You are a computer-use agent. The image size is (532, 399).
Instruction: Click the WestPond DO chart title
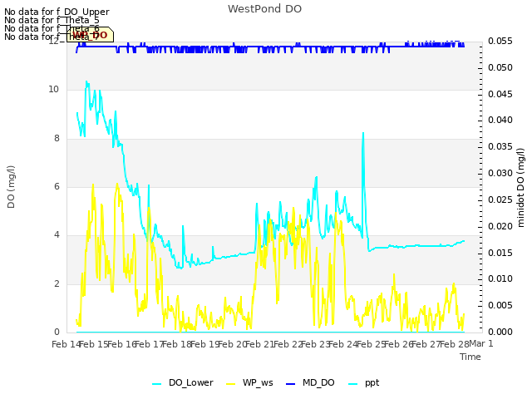click(x=264, y=9)
